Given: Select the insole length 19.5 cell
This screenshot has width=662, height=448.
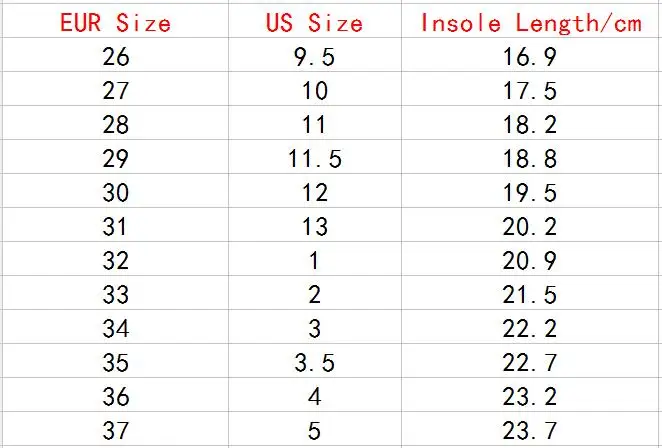Looking at the screenshot, I should 532,190.
